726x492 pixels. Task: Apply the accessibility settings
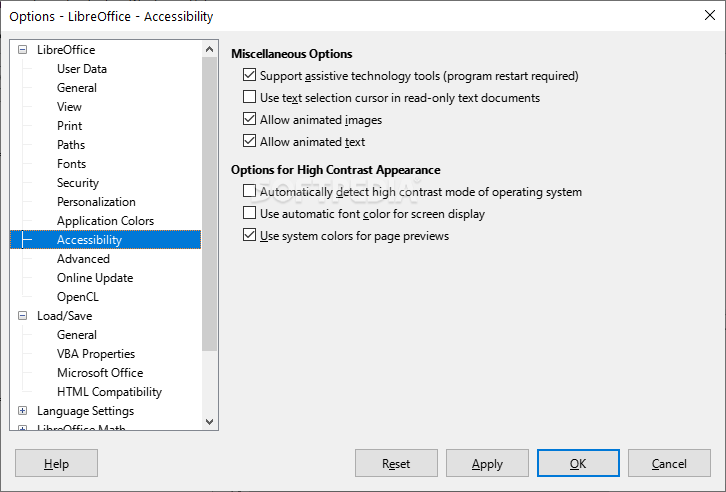[x=487, y=463]
